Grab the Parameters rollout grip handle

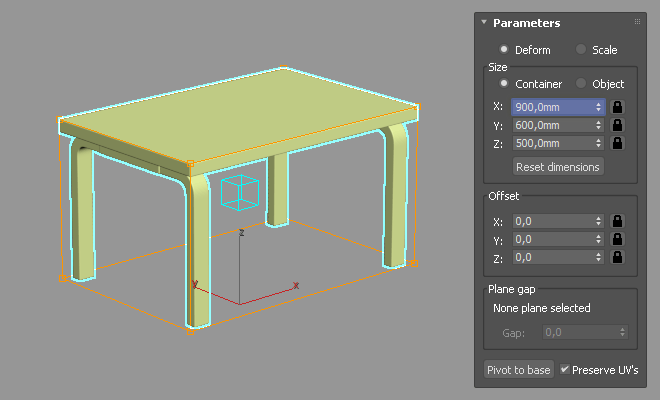pyautogui.click(x=637, y=22)
